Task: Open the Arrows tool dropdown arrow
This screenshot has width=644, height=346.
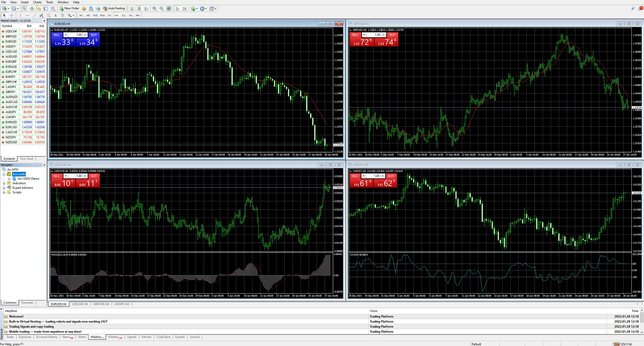Action: click(x=74, y=15)
